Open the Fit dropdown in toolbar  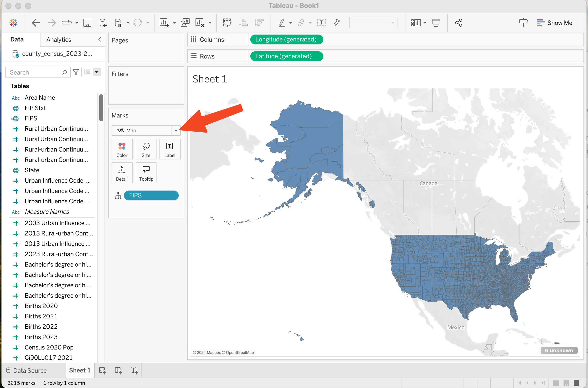pos(373,23)
